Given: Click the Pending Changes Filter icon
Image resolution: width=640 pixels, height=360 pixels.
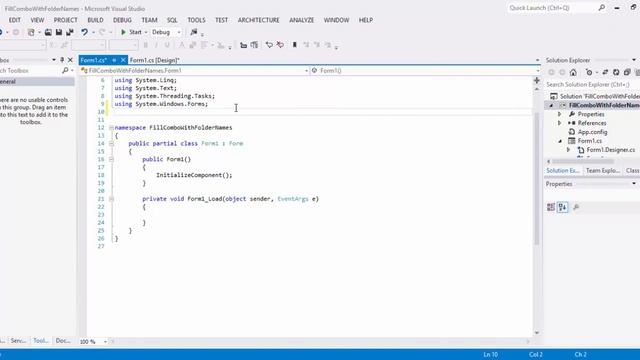Looking at the screenshot, I should 589,72.
